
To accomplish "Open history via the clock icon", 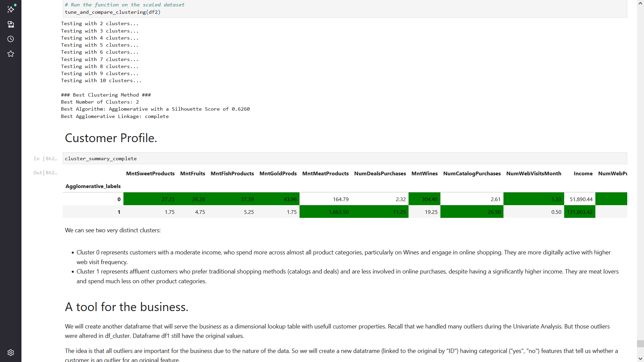I will (x=11, y=39).
